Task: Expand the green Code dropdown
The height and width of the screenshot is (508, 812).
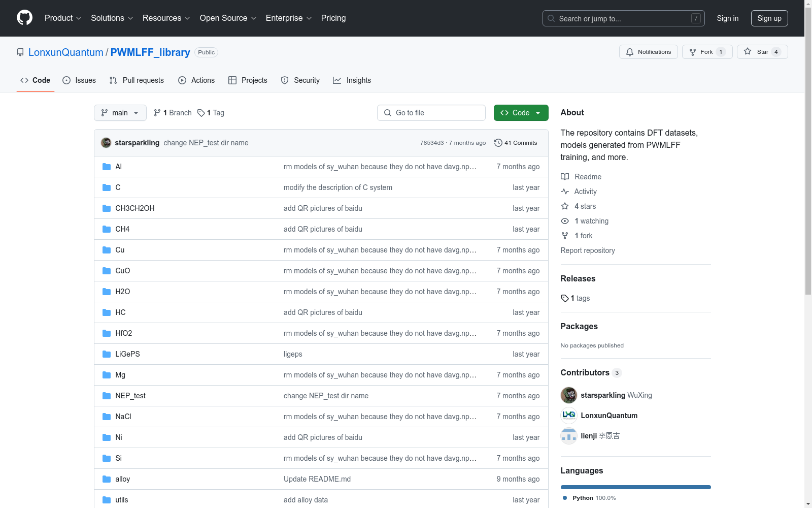Action: pyautogui.click(x=521, y=113)
